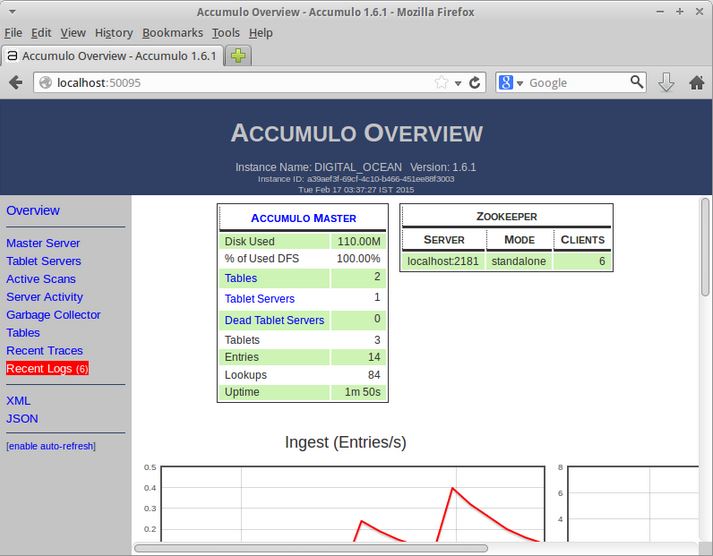Bookmark page with the star icon
The height and width of the screenshot is (556, 713).
[441, 83]
